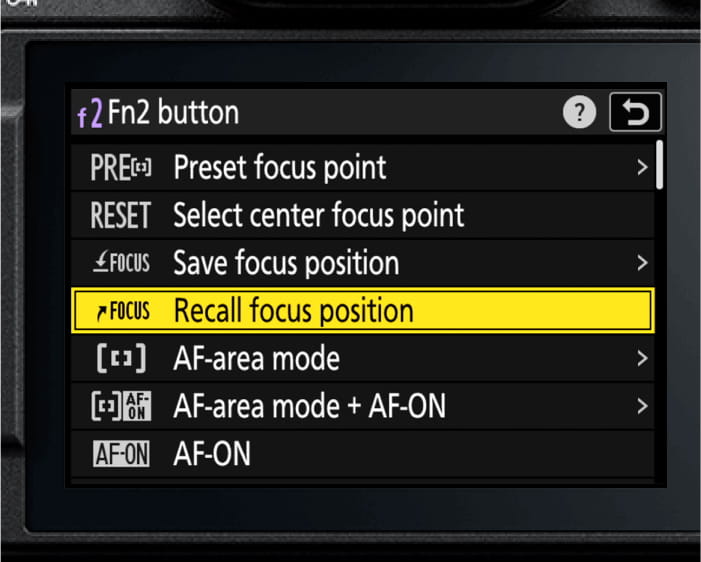Image resolution: width=701 pixels, height=562 pixels.
Task: Click the Save focus position icon
Action: coord(120,263)
